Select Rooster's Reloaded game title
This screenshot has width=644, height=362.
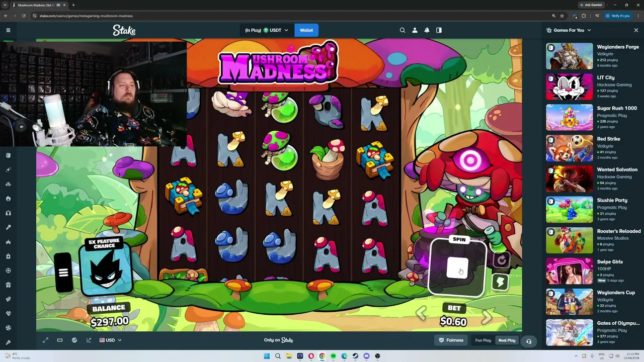tap(619, 231)
